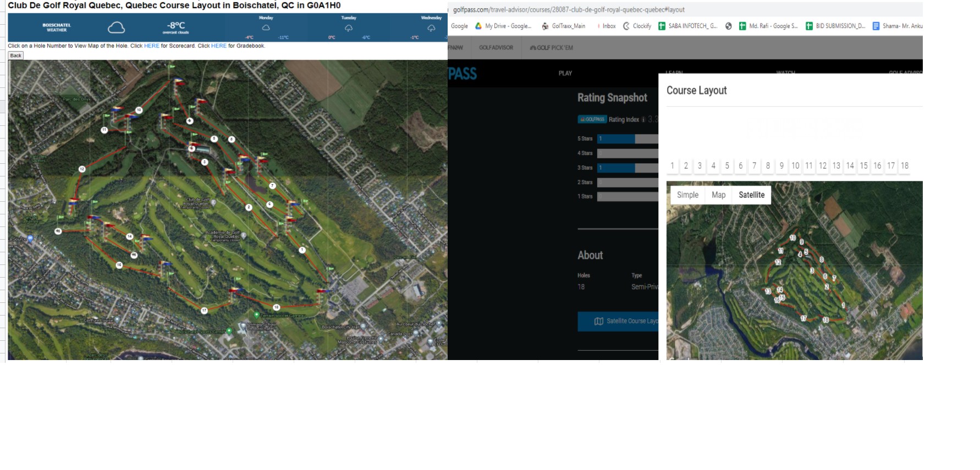Select hole 9 tab in Course Layout
This screenshot has height=470, width=980.
[781, 165]
